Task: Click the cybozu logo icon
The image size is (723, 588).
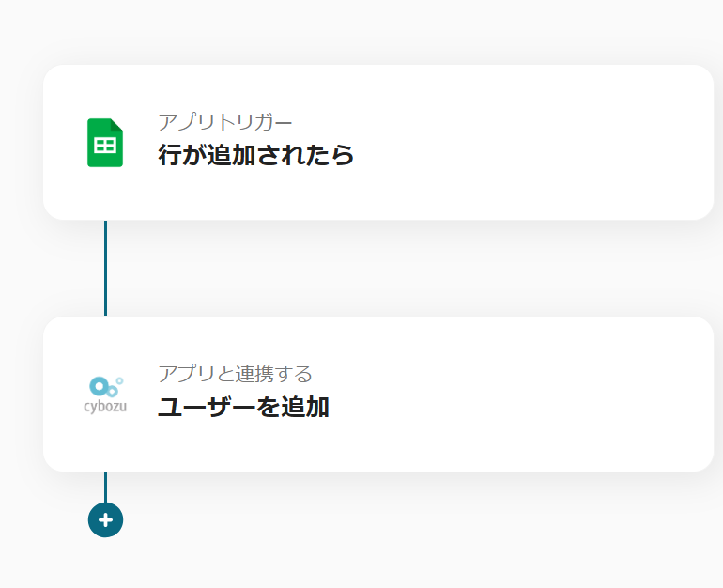Action: (x=105, y=395)
